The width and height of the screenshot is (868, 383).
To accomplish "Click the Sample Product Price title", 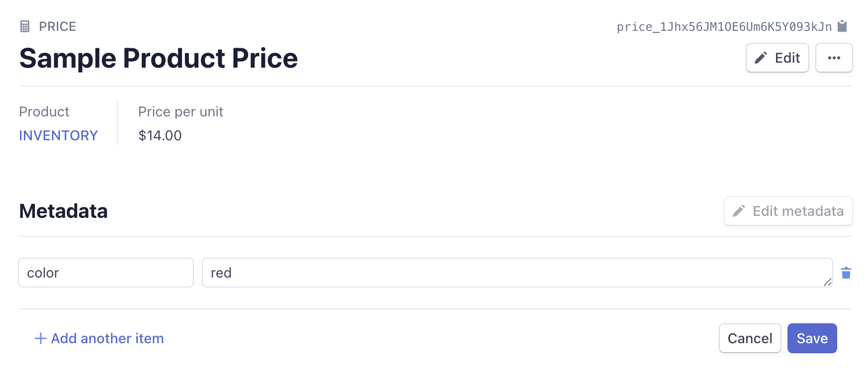I will (x=159, y=58).
